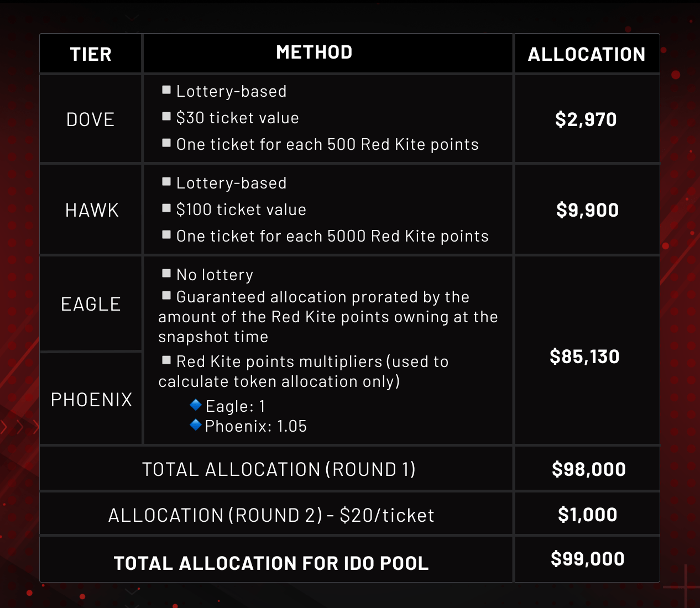The width and height of the screenshot is (700, 608).
Task: Click the Total Allocation Round 1 $98,000 value
Action: (x=588, y=469)
